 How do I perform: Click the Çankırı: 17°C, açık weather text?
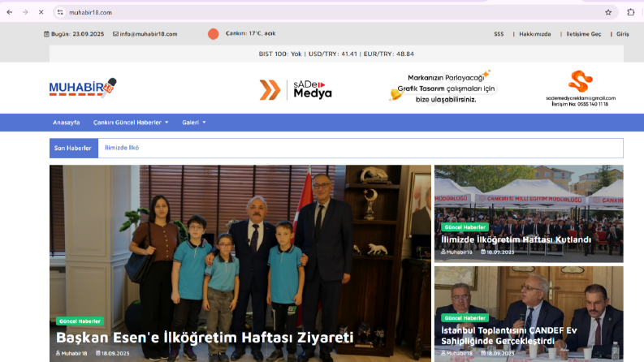pos(251,33)
